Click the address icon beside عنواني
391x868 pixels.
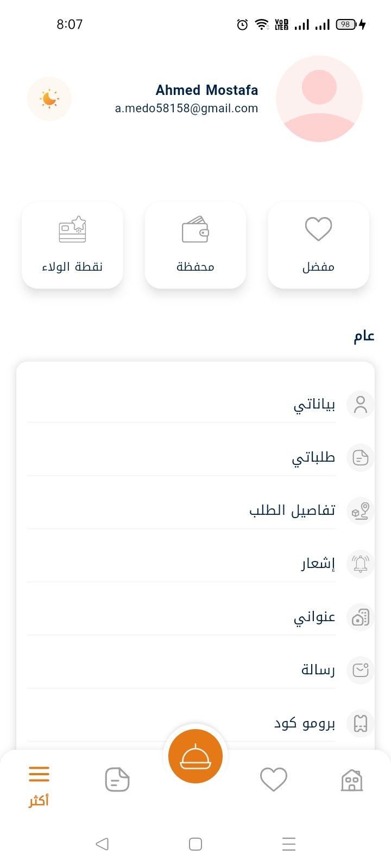coord(361,617)
